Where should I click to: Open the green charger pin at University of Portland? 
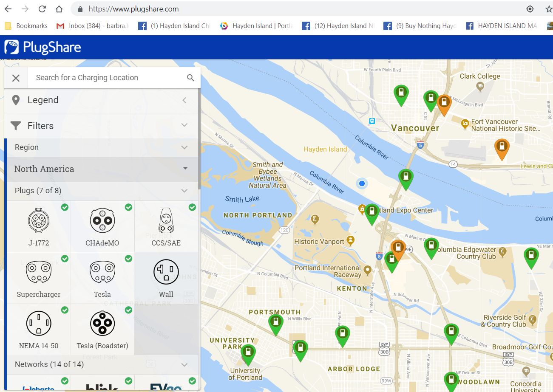[x=248, y=355]
